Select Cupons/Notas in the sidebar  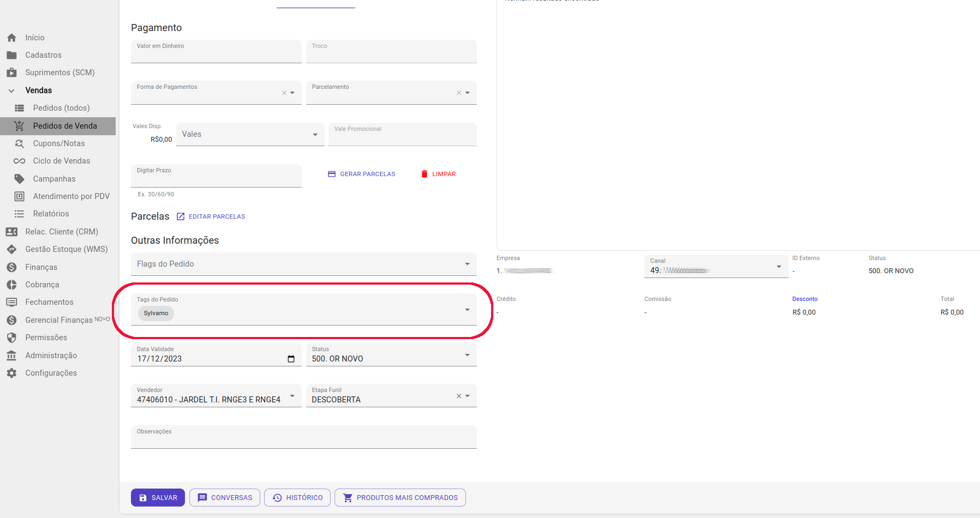pyautogui.click(x=58, y=143)
